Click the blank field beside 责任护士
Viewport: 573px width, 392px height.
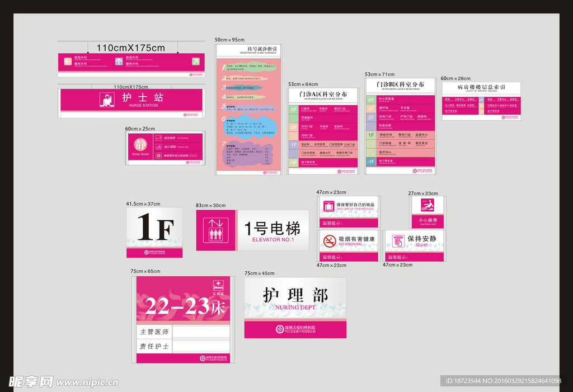pos(201,346)
